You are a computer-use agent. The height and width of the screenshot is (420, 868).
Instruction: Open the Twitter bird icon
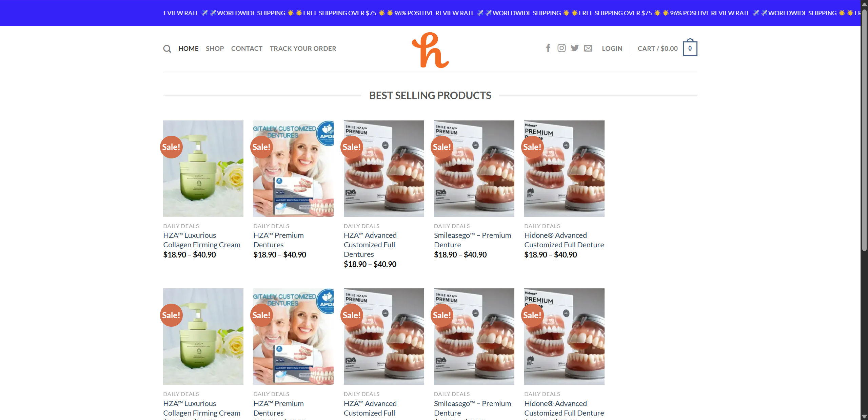click(575, 48)
